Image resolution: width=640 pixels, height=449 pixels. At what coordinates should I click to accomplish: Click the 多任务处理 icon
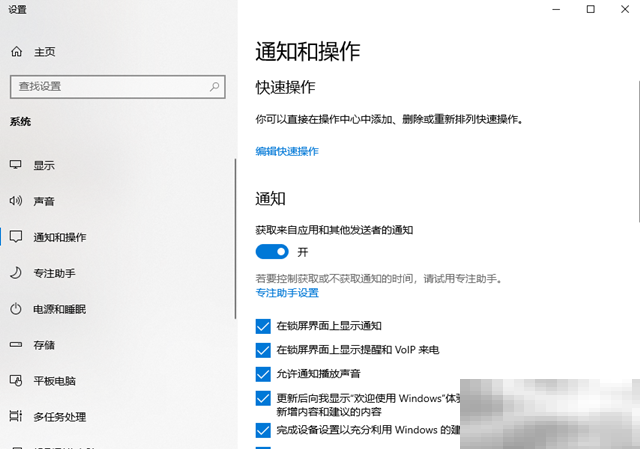(16, 416)
